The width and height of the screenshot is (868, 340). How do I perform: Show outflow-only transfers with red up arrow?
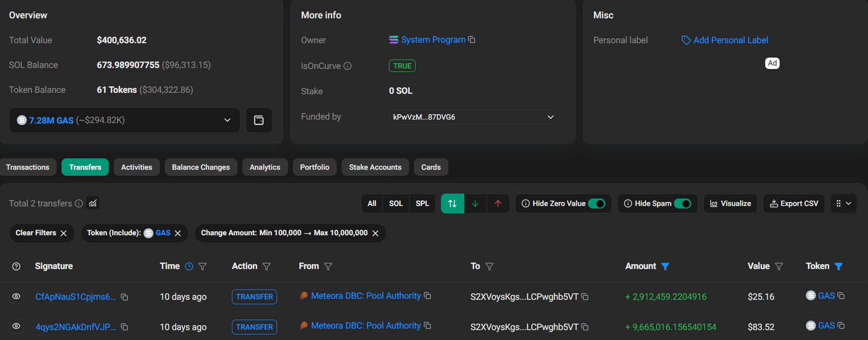pyautogui.click(x=498, y=204)
